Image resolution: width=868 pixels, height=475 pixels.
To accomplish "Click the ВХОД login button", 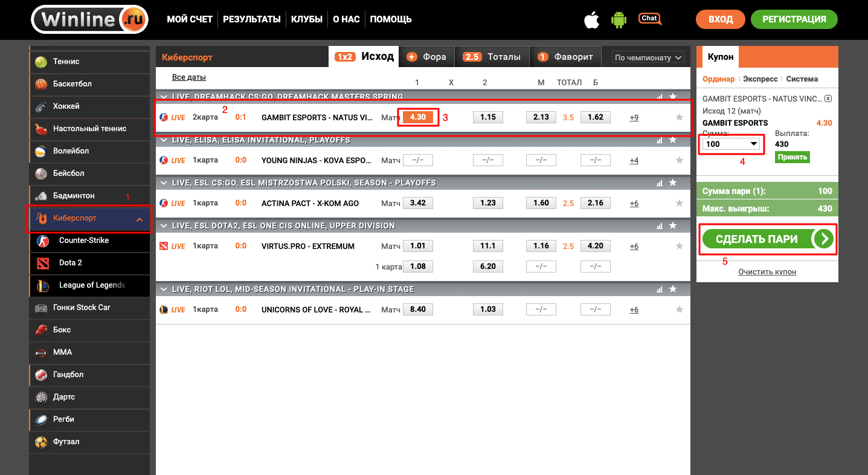I will [x=721, y=19].
